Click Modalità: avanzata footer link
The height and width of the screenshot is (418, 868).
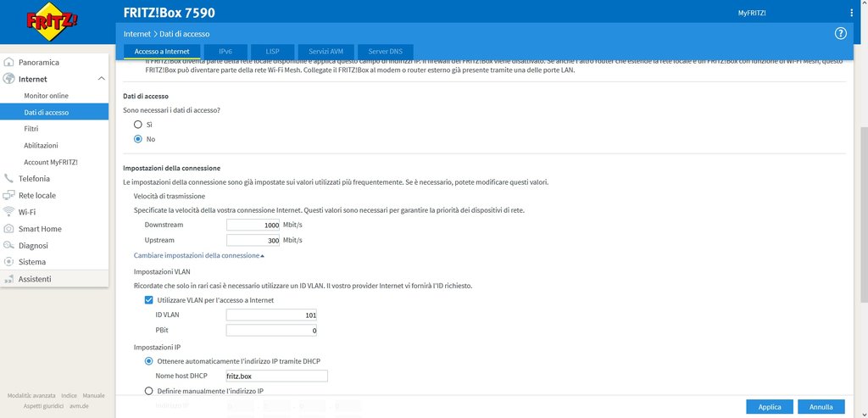(x=31, y=396)
